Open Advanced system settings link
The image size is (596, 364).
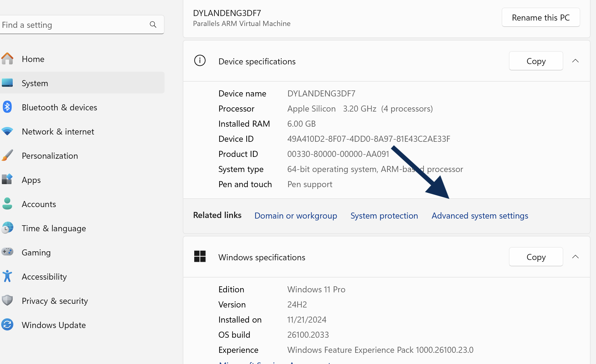click(480, 216)
